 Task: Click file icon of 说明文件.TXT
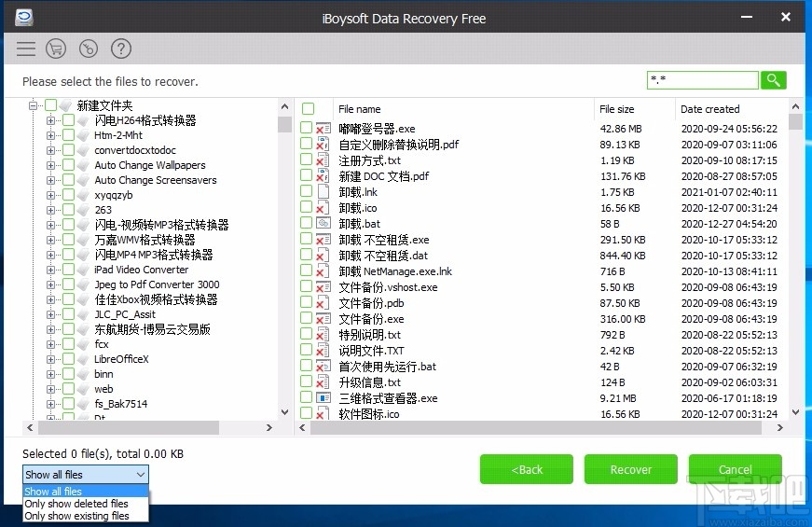[x=323, y=351]
